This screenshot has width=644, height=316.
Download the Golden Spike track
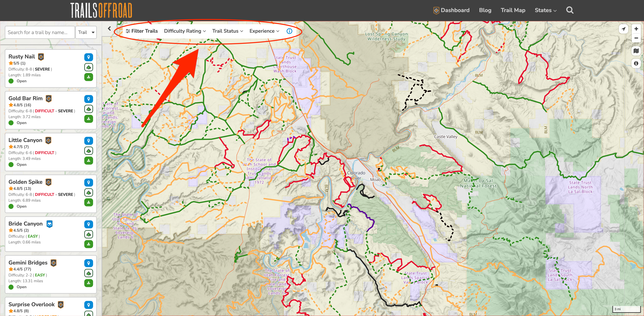tap(89, 202)
